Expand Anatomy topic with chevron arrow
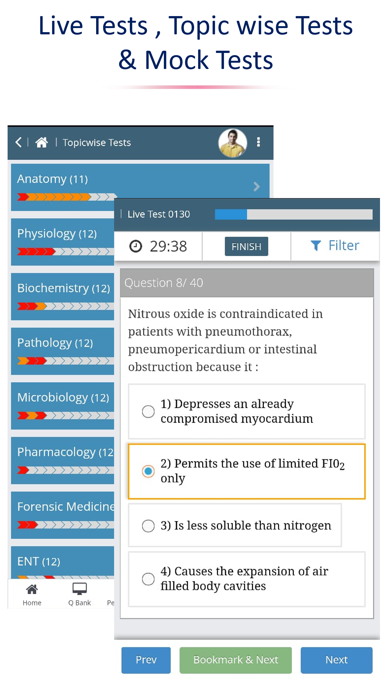Image resolution: width=392 pixels, height=696 pixels. coord(257,186)
